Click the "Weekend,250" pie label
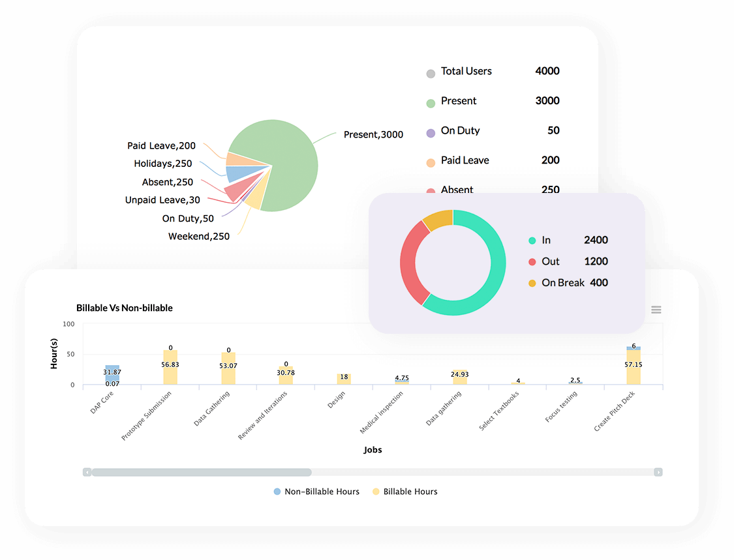The width and height of the screenshot is (734, 560). click(x=198, y=237)
